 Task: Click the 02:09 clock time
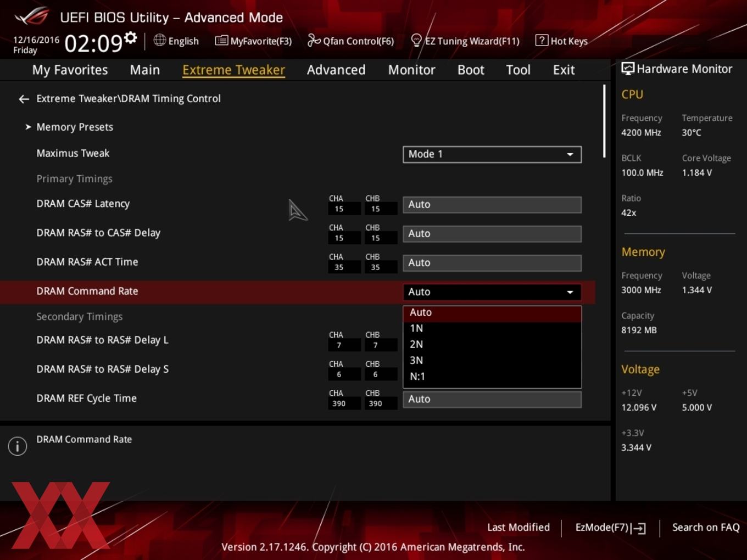tap(93, 43)
